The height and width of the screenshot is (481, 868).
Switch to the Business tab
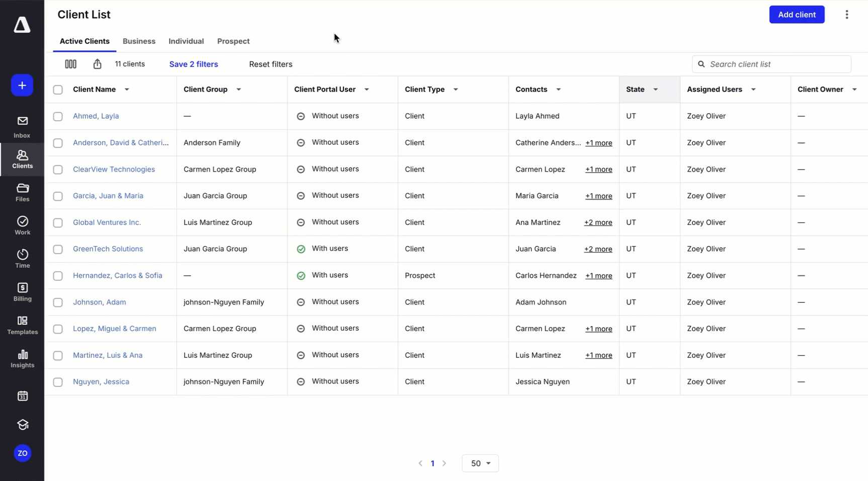pos(139,41)
